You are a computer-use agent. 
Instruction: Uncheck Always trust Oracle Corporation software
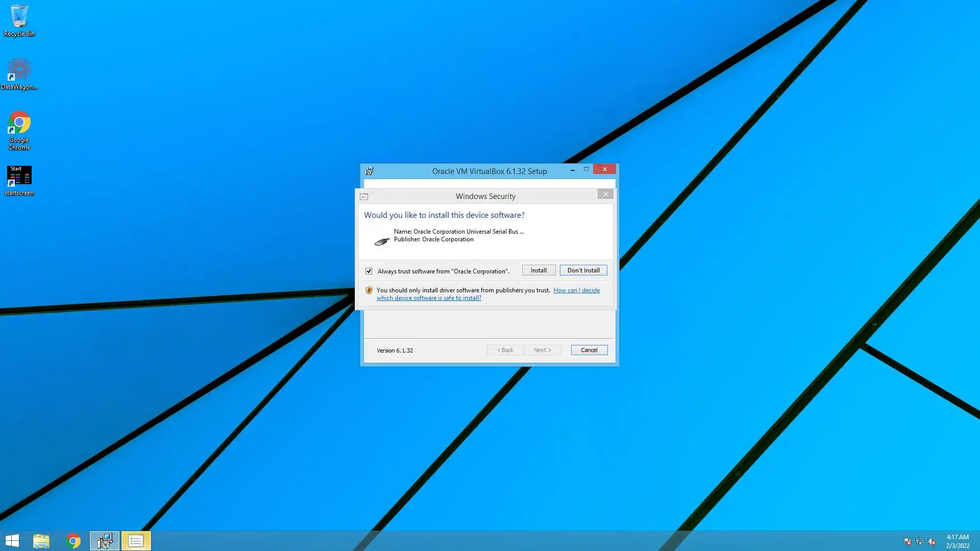pyautogui.click(x=369, y=271)
